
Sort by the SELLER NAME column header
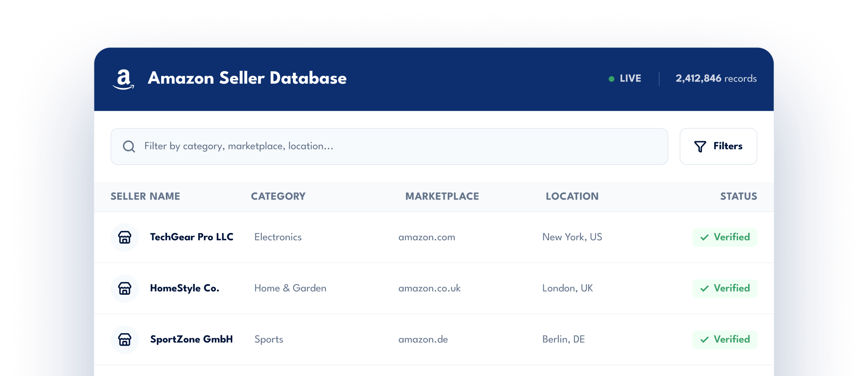145,196
